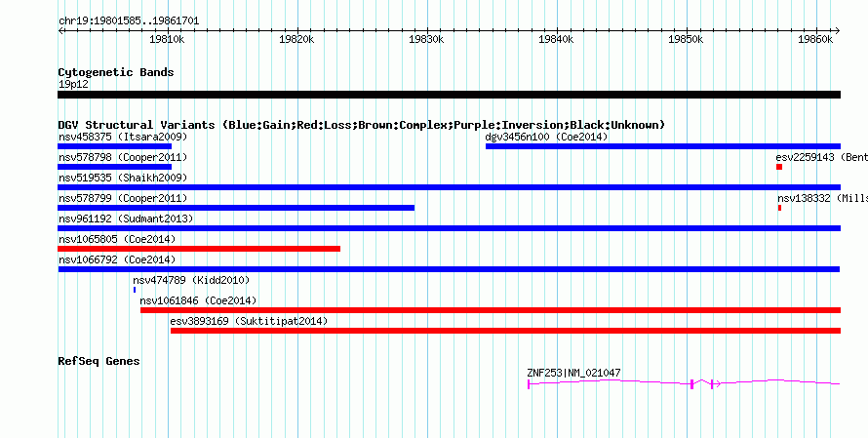The height and width of the screenshot is (438, 868).
Task: Click the Cytogenetic Bands track title
Action: coord(116,72)
